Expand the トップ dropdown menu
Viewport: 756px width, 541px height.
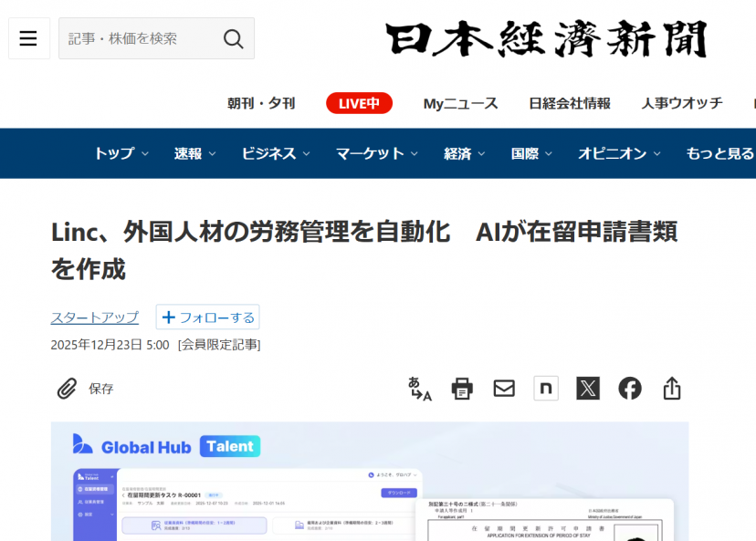tap(121, 153)
